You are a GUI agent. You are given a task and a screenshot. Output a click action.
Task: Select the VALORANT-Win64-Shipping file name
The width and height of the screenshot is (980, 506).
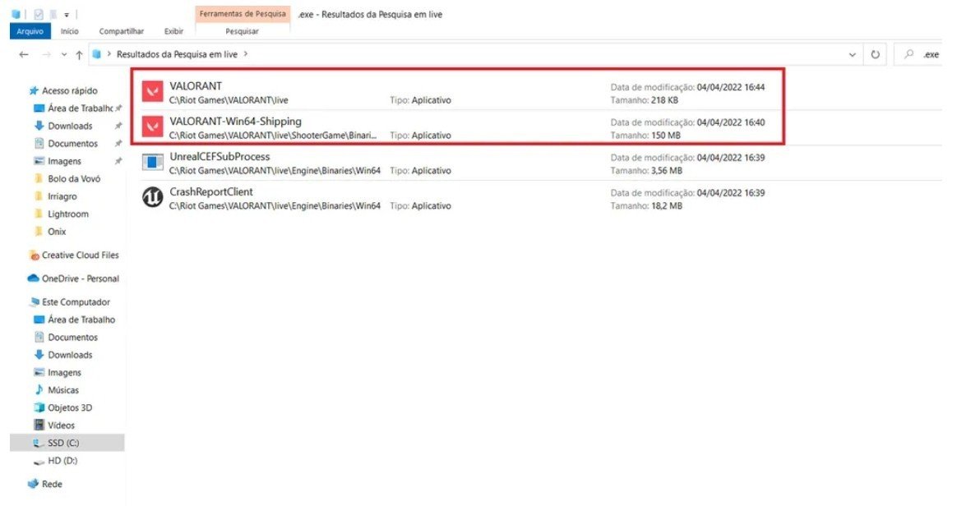click(236, 122)
